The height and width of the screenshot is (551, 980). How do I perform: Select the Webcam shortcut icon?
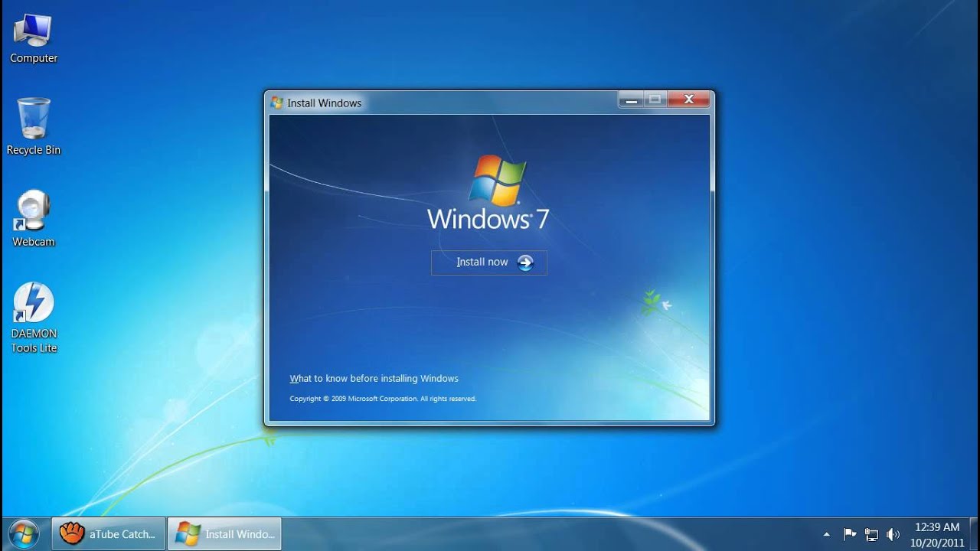point(34,219)
